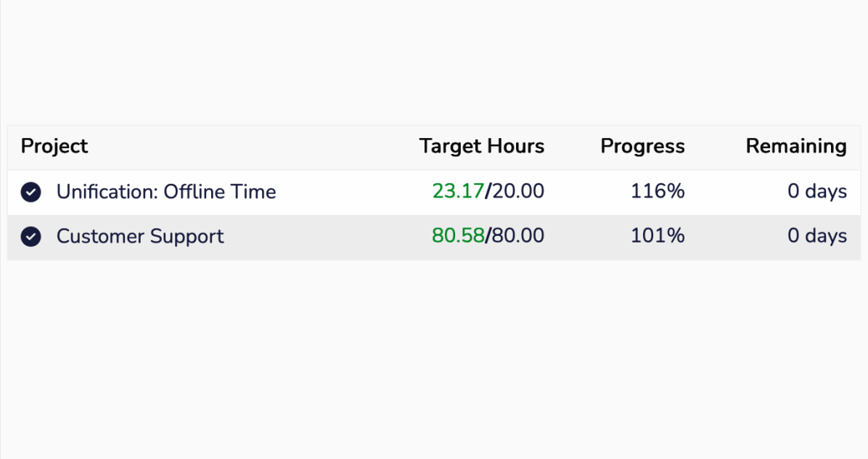Click the empty area below the table

point(434,356)
